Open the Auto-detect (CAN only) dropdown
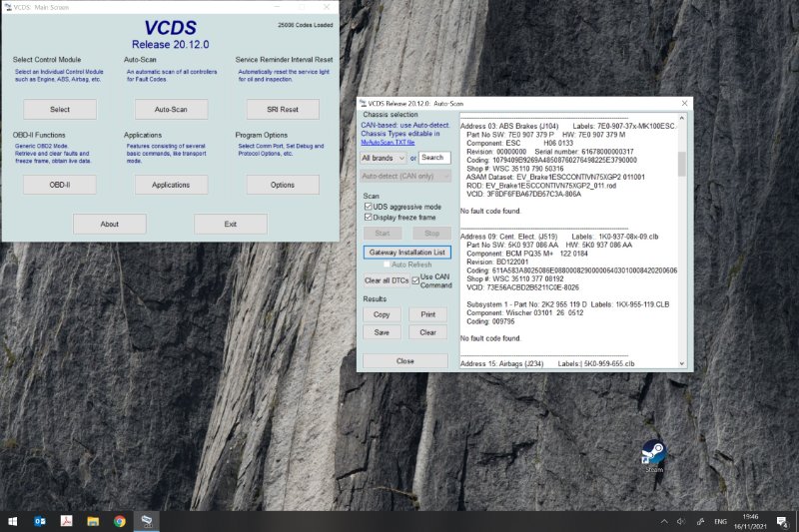 (x=405, y=176)
